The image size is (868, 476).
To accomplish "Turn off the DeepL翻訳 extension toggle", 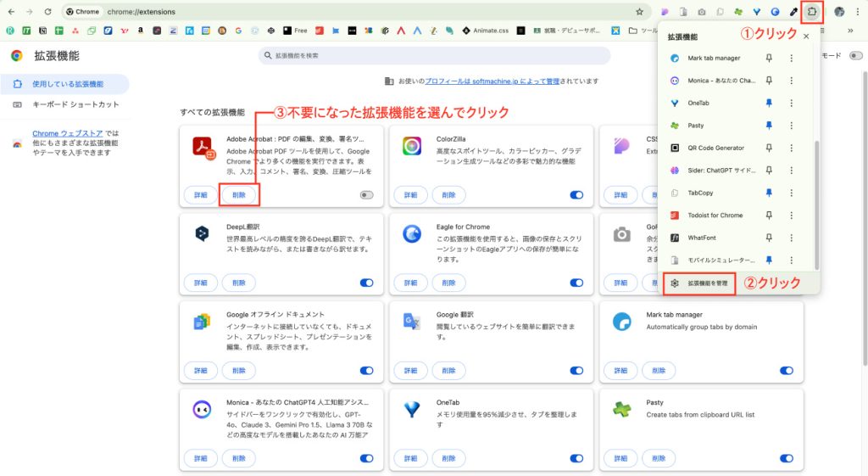I will pos(366,283).
